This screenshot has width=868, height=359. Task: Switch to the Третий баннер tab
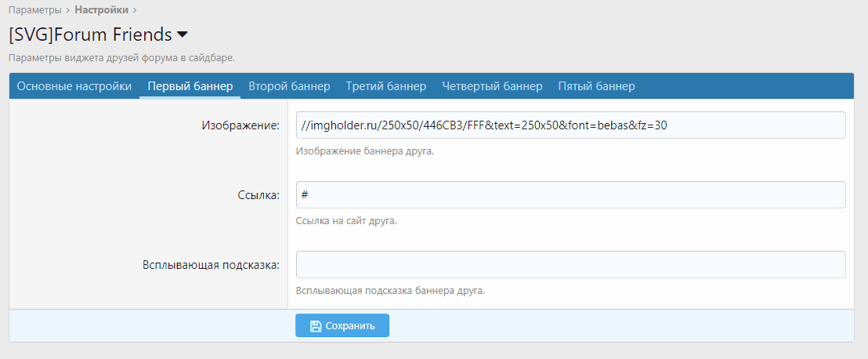point(386,86)
